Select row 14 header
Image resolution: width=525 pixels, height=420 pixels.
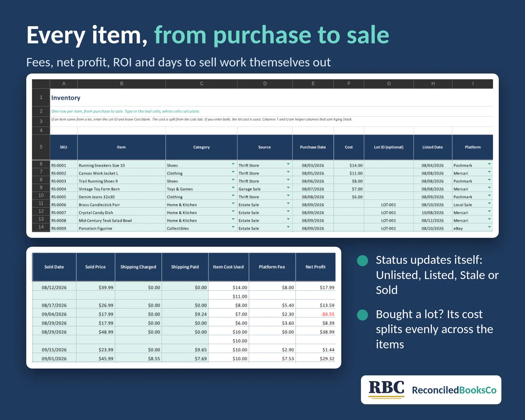tap(41, 227)
